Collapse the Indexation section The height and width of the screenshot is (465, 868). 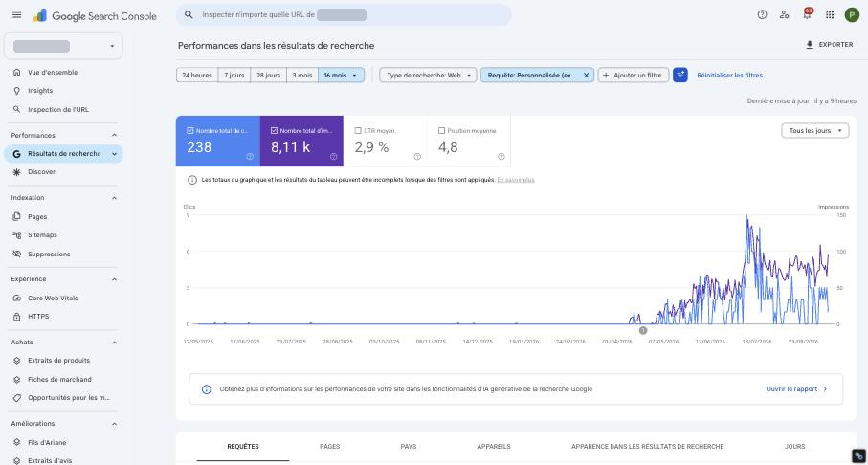pyautogui.click(x=114, y=198)
